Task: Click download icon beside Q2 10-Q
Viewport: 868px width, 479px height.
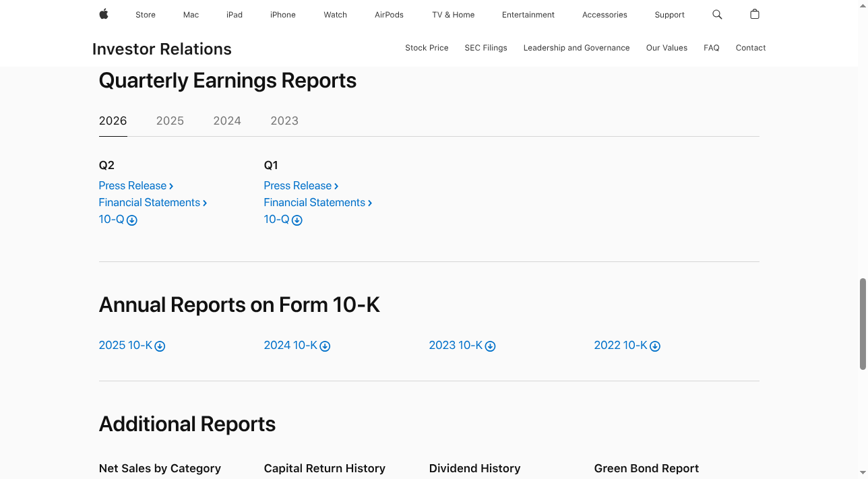Action: point(132,220)
